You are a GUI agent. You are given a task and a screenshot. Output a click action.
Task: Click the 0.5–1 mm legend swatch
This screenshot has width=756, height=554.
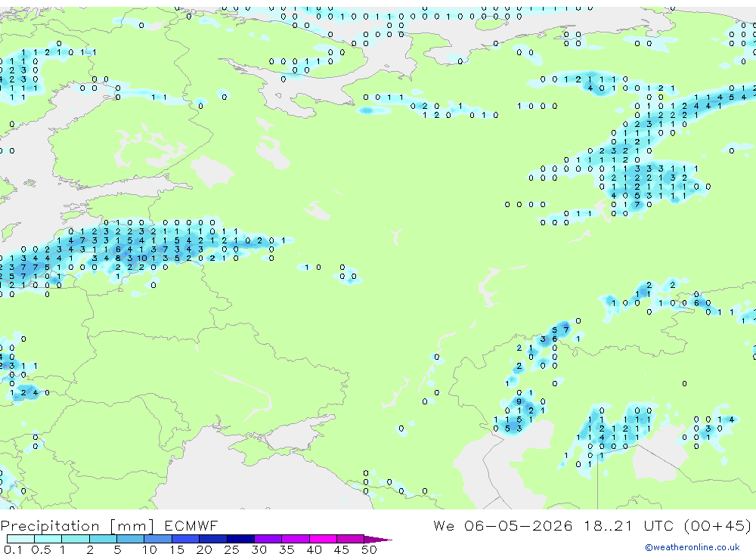coord(48,539)
